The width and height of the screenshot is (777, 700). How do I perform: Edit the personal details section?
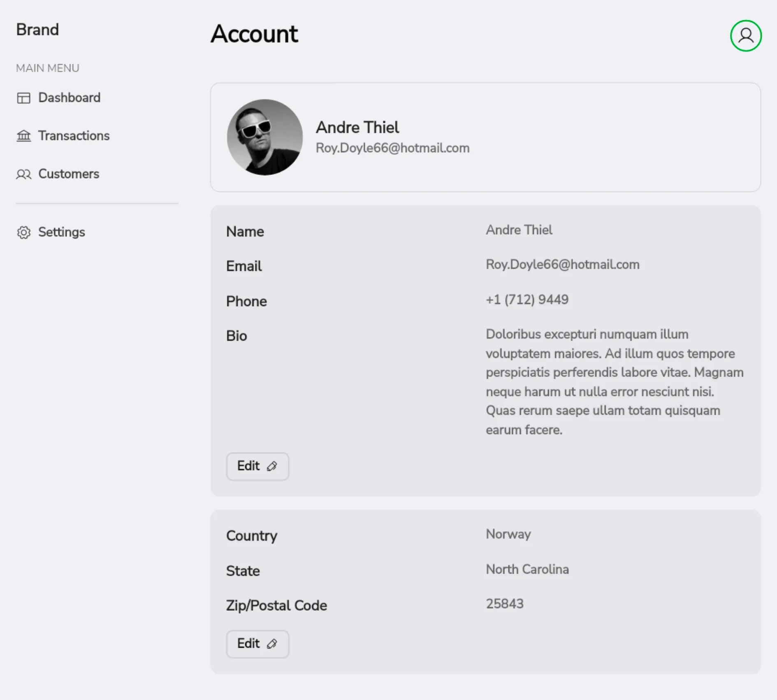coord(257,466)
